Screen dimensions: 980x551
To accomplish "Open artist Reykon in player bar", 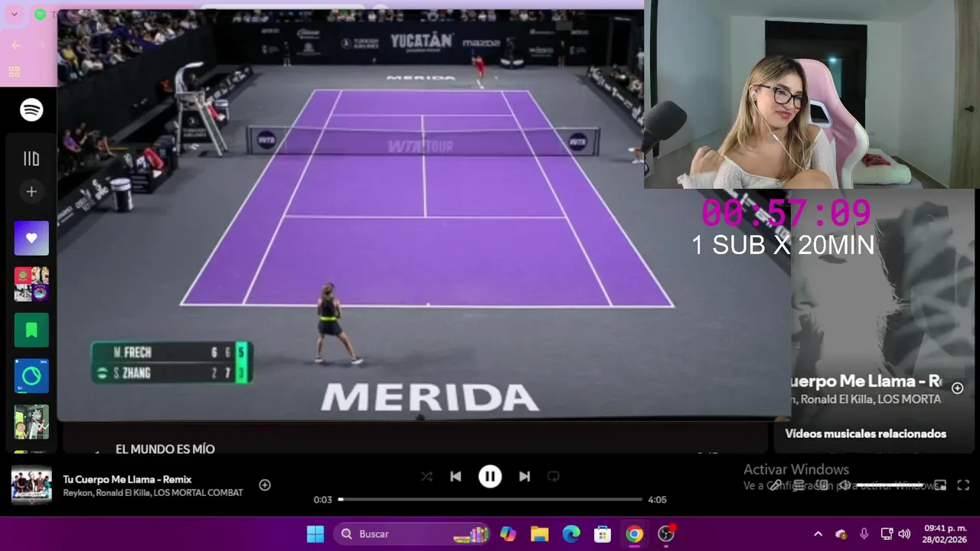I will [78, 493].
